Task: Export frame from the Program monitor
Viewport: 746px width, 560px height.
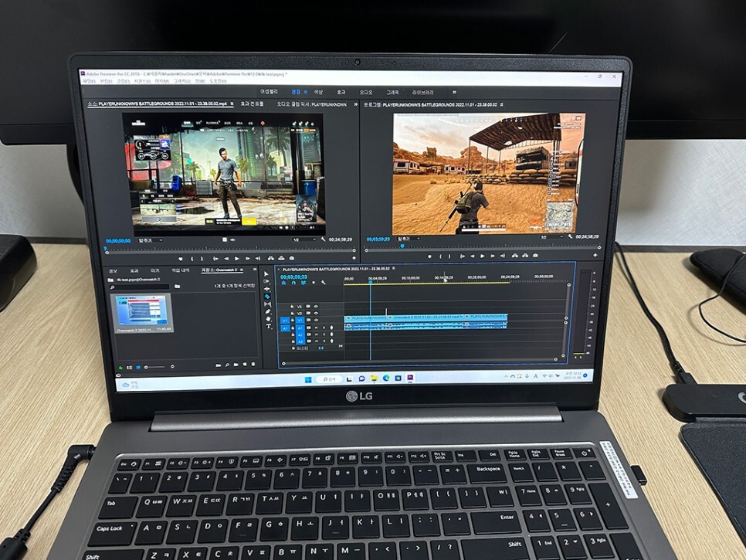Action: pyautogui.click(x=536, y=256)
